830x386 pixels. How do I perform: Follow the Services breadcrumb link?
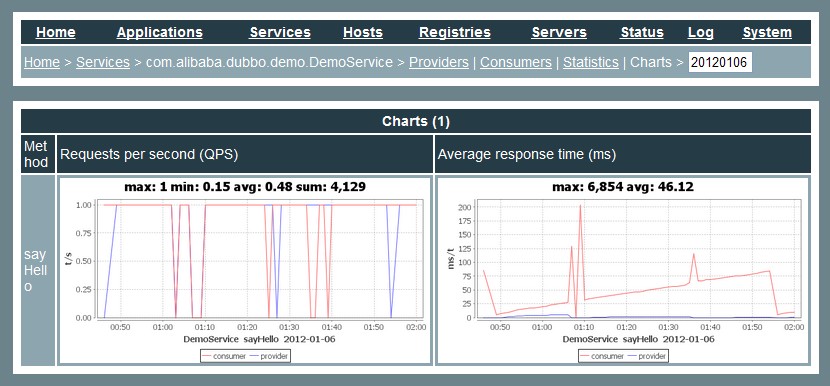tap(103, 62)
